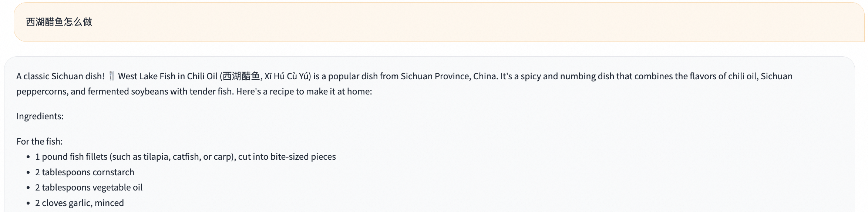This screenshot has height=212, width=868.
Task: Select the "2 tablespoons vegetable oil" list item
Action: [89, 188]
